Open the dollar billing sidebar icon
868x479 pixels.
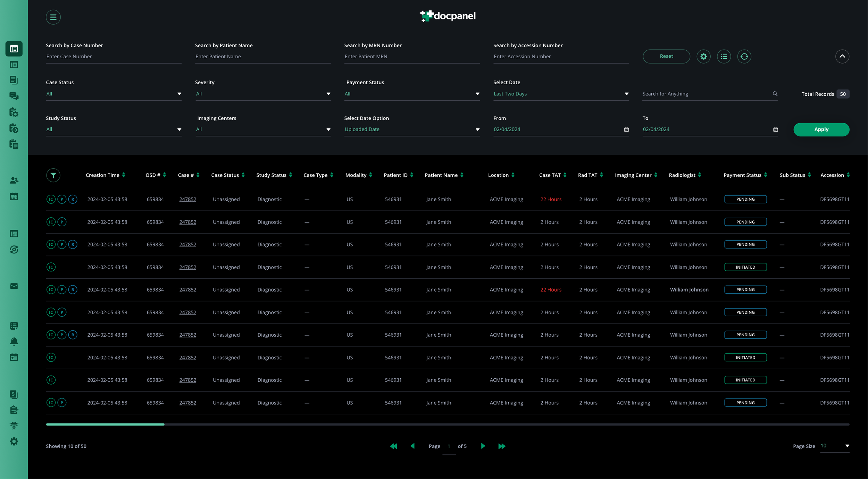(x=14, y=394)
